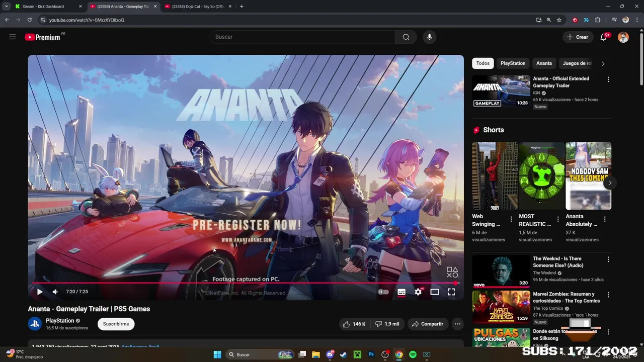The image size is (644, 362).
Task: Enter full screen video mode
Action: [451, 292]
